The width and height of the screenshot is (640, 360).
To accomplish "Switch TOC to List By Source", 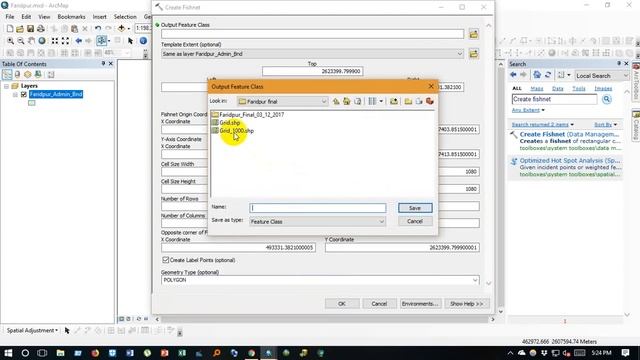I will [x=17, y=74].
